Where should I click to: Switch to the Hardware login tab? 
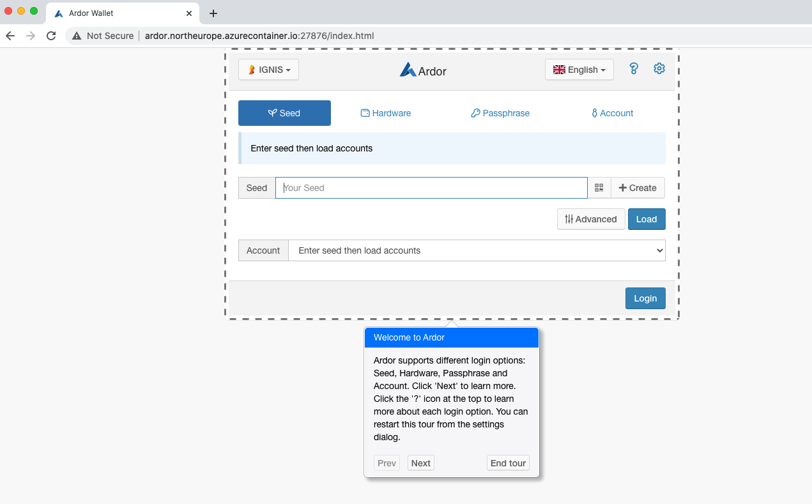point(385,112)
